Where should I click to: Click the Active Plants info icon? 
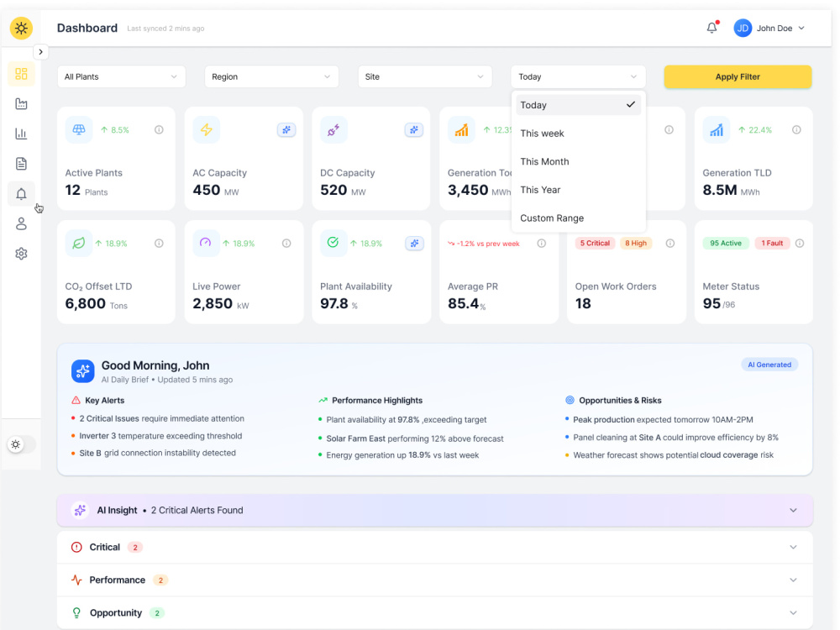click(159, 129)
